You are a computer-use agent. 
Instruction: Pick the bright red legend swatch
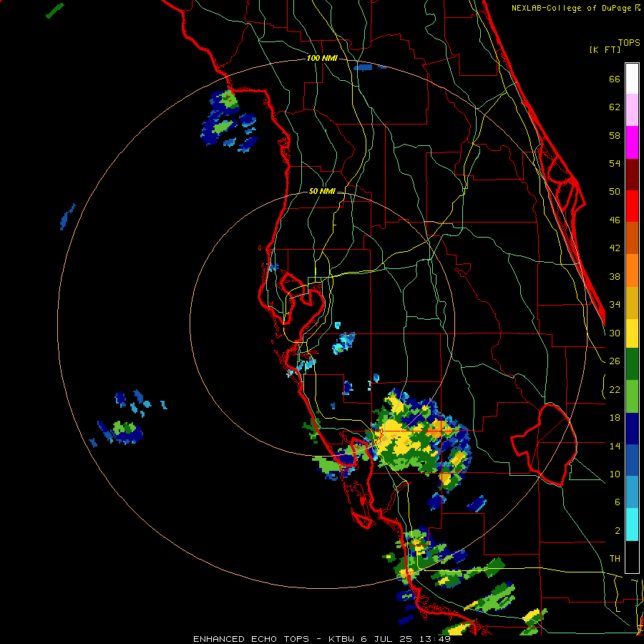632,206
